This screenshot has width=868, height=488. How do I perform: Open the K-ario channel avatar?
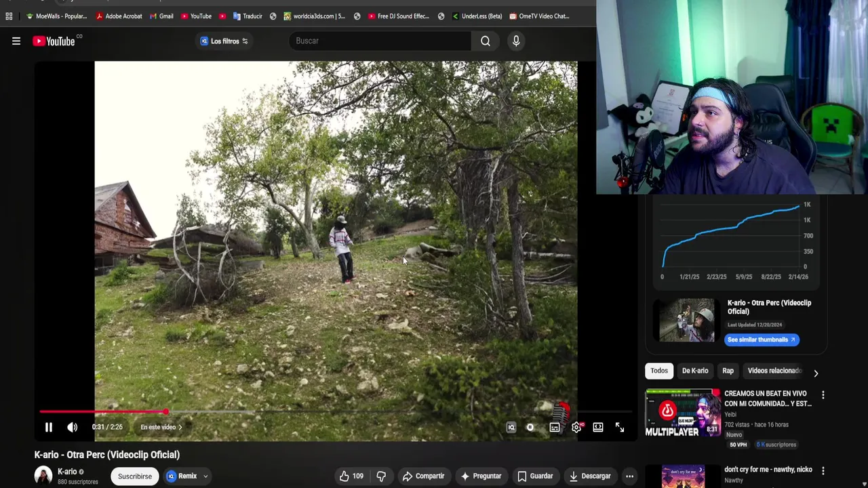coord(43,476)
